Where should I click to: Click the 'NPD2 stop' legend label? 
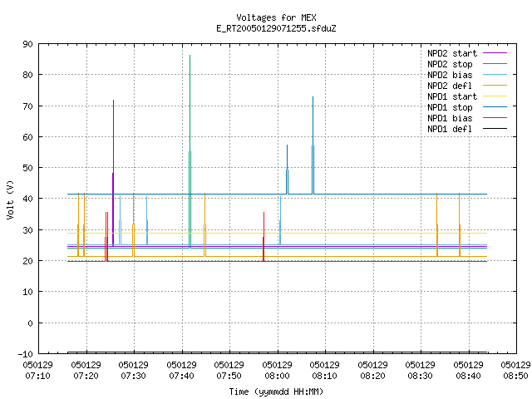(x=450, y=64)
